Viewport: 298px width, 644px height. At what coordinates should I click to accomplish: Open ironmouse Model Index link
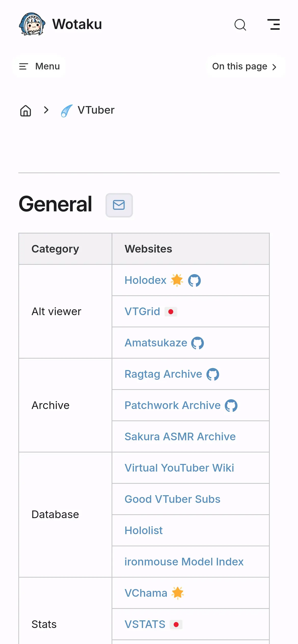click(184, 562)
